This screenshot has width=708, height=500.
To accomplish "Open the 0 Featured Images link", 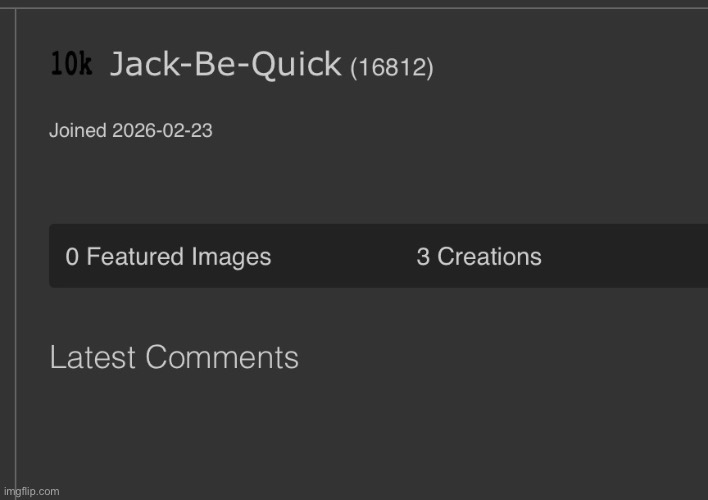I will pyautogui.click(x=168, y=257).
